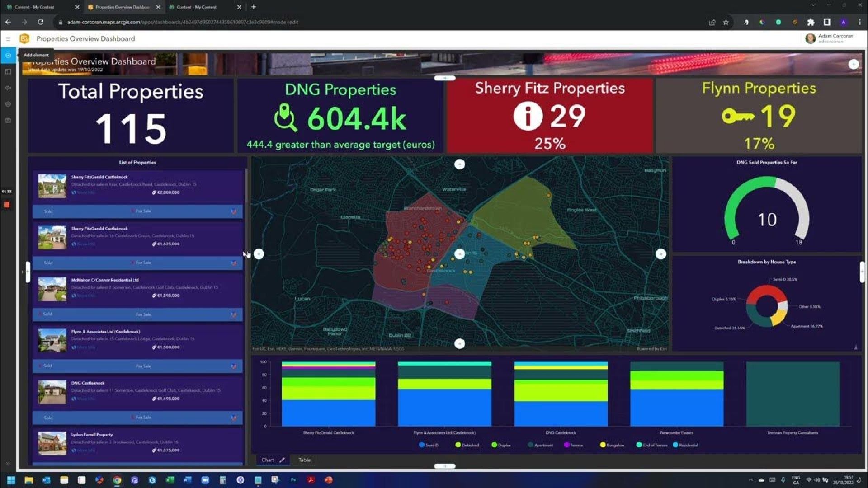Viewport: 868px width, 488px height.
Task: Click the browser back arrow
Action: click(8, 22)
